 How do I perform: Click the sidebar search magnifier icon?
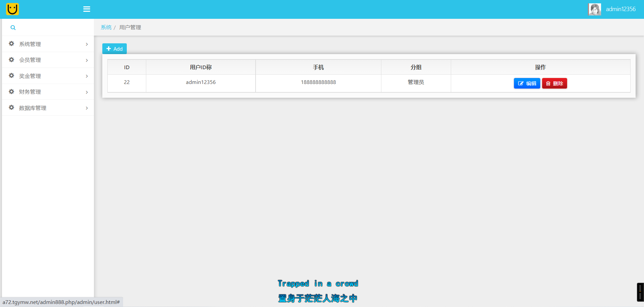tap(13, 28)
